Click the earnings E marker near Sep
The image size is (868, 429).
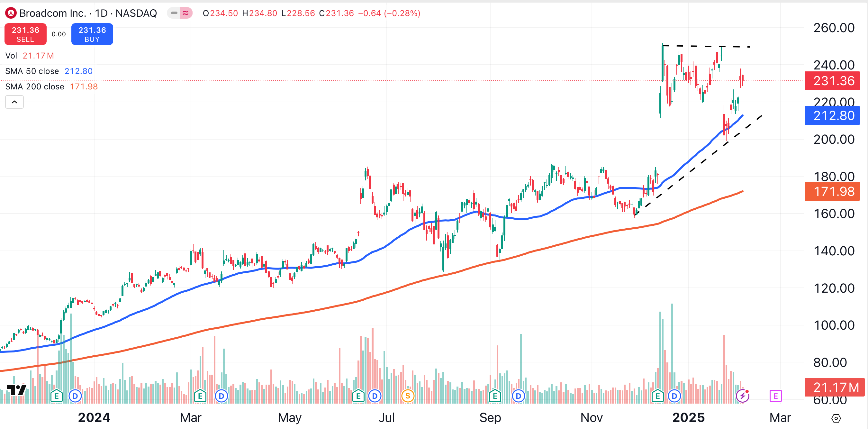tap(495, 396)
